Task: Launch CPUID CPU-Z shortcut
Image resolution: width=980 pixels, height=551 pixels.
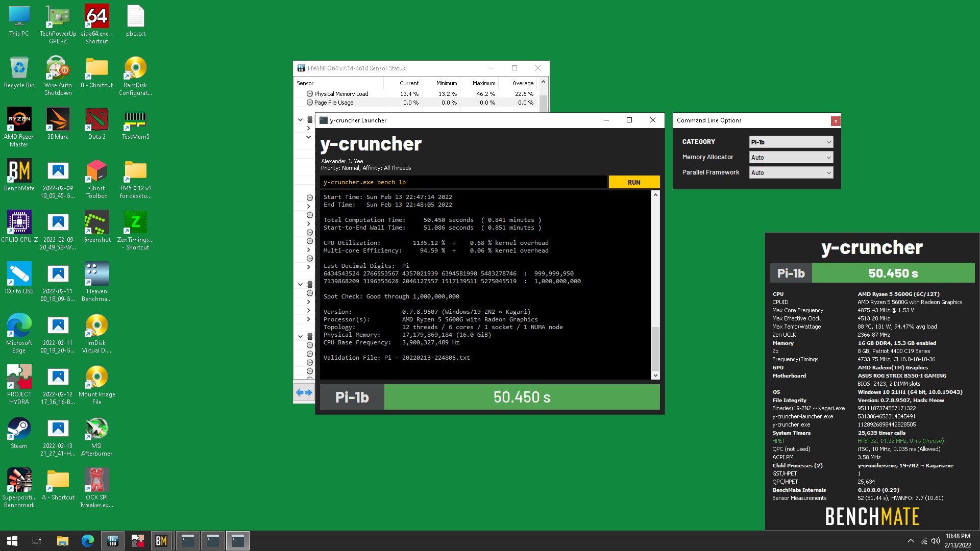Action: click(19, 227)
